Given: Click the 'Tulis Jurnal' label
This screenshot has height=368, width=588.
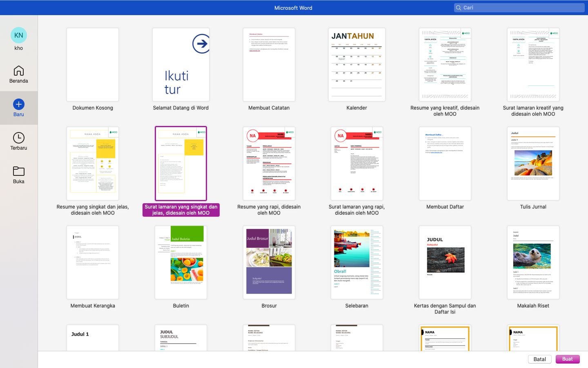Looking at the screenshot, I should pos(533,207).
